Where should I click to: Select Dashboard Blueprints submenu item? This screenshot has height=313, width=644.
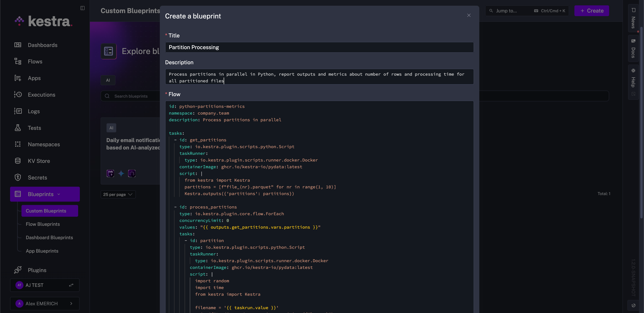tap(49, 238)
